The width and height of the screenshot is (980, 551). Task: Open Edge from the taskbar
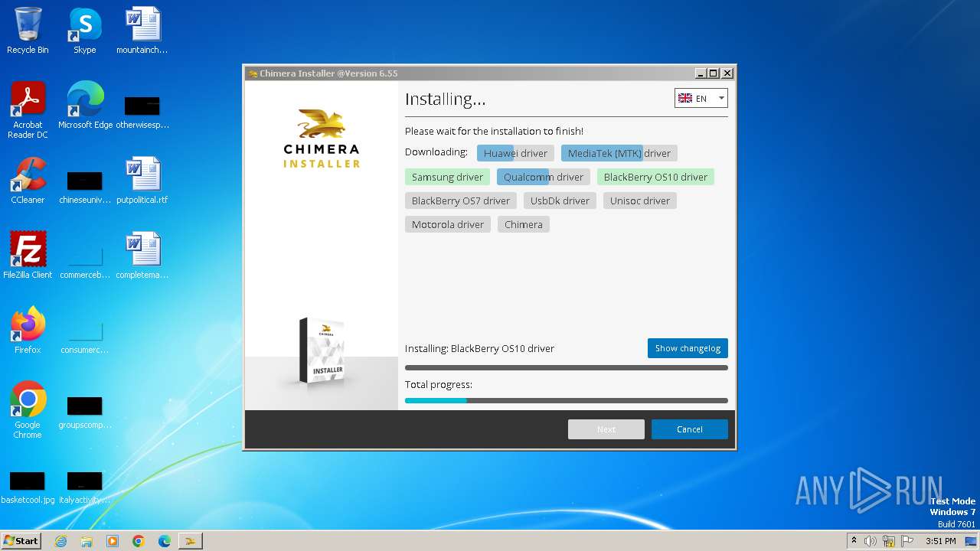coord(165,541)
